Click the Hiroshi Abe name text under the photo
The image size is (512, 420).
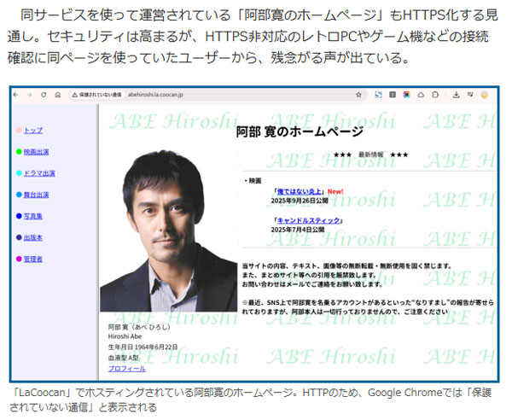pos(125,336)
